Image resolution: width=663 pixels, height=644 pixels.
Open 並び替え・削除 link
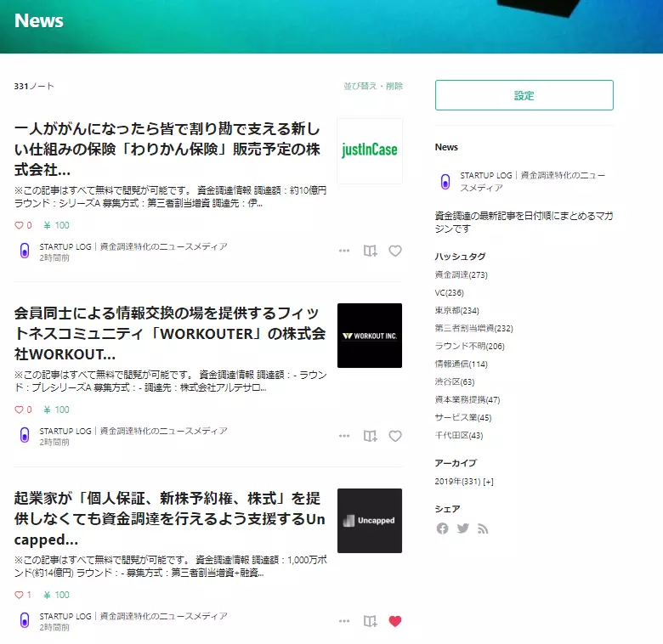(x=373, y=86)
